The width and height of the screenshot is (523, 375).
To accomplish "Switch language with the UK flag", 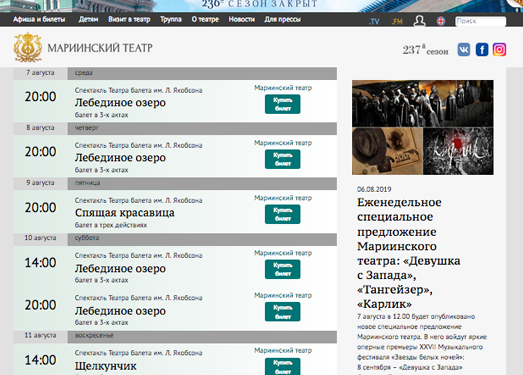I will (441, 21).
